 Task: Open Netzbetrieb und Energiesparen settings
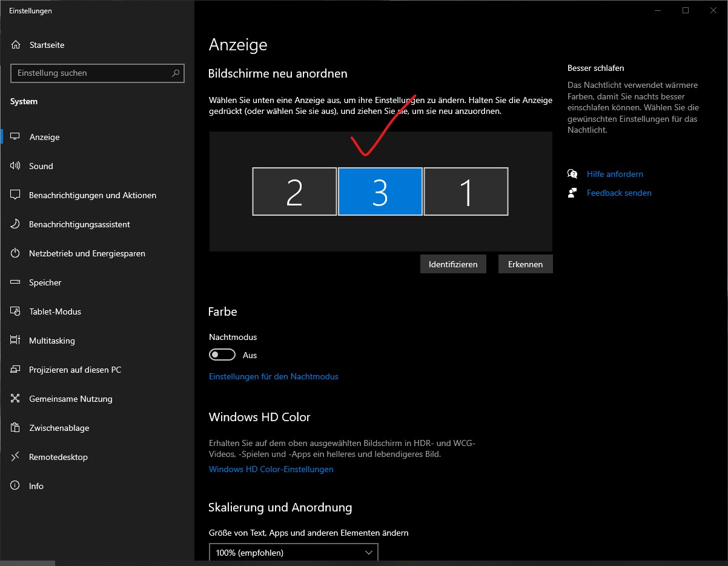[x=97, y=253]
